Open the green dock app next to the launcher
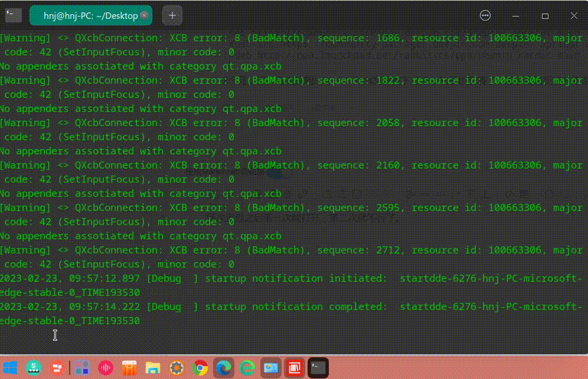This screenshot has height=379, width=588. [34, 368]
